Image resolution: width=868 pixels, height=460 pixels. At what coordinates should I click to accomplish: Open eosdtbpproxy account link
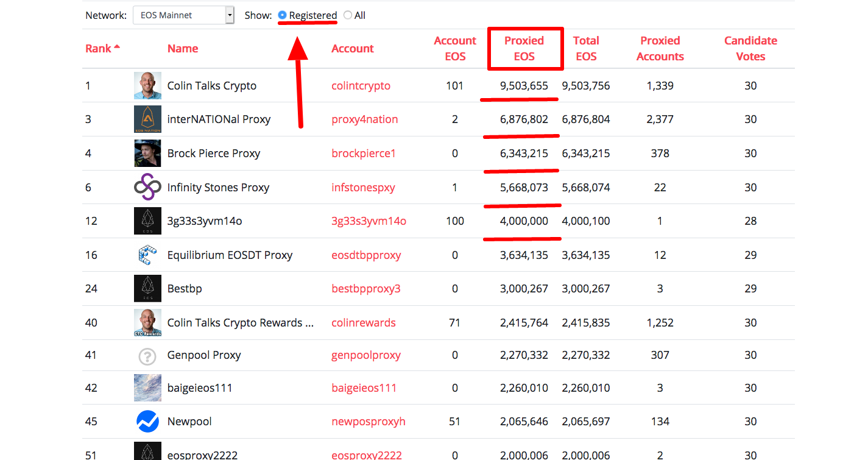366,255
